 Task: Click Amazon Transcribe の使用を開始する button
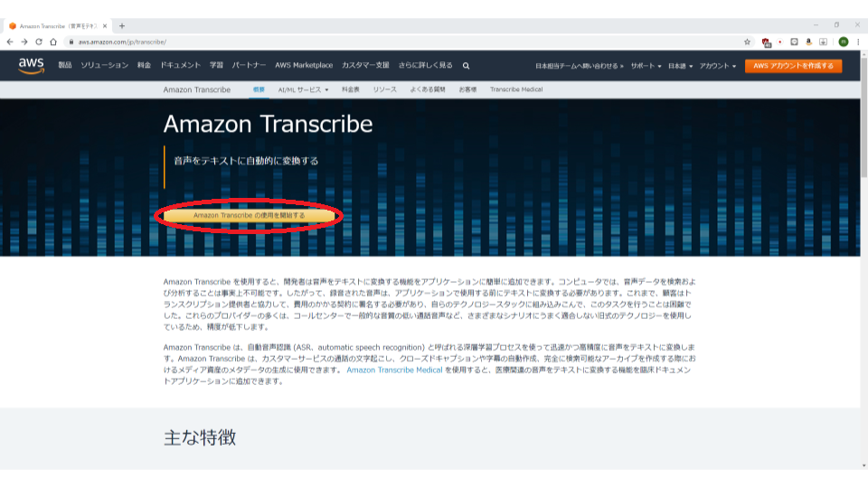[250, 215]
